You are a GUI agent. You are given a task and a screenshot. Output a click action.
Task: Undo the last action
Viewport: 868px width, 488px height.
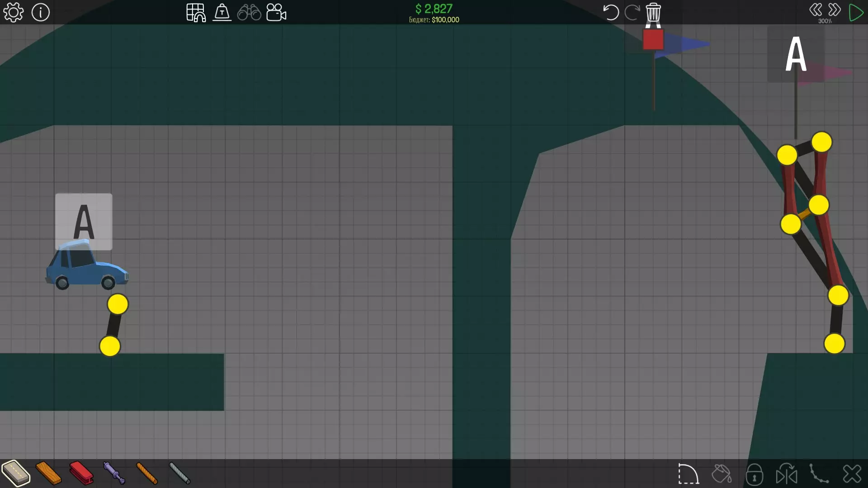point(611,12)
